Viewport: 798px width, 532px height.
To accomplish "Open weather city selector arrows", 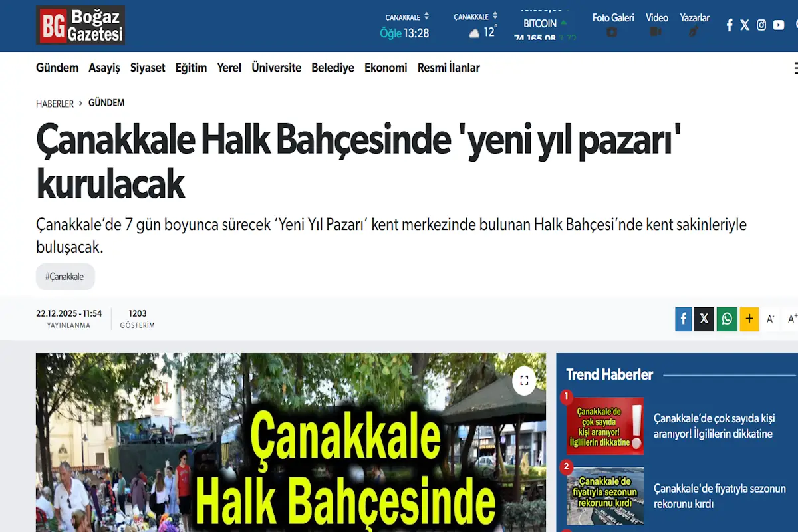I will (495, 16).
